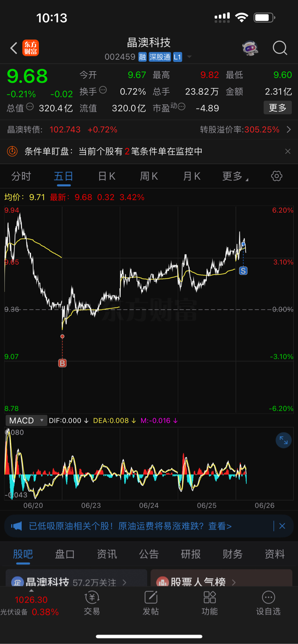Switch to 周K chart tab
Screen dimensions: 298x644
click(149, 176)
